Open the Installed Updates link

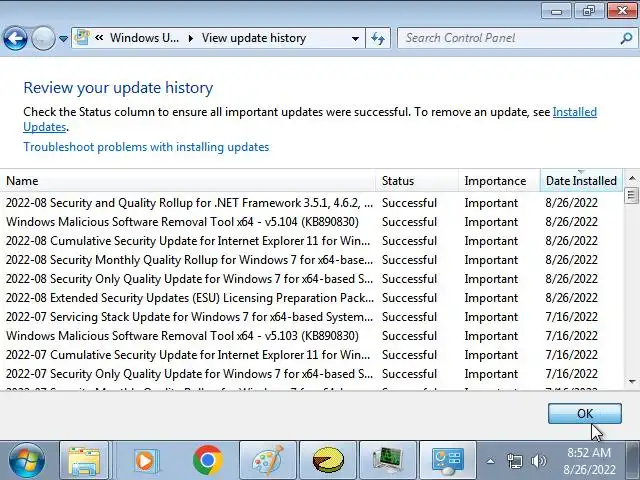pyautogui.click(x=575, y=112)
